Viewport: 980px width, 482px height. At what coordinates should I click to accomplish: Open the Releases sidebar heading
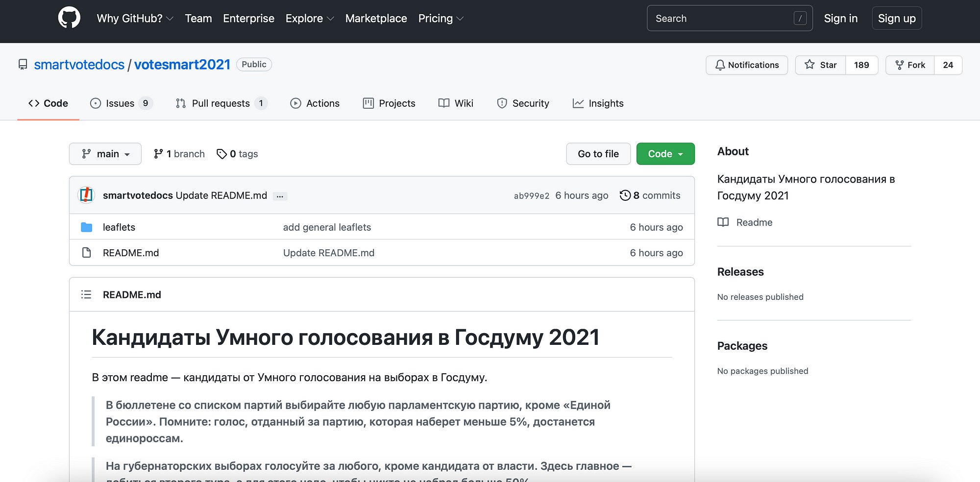(740, 272)
